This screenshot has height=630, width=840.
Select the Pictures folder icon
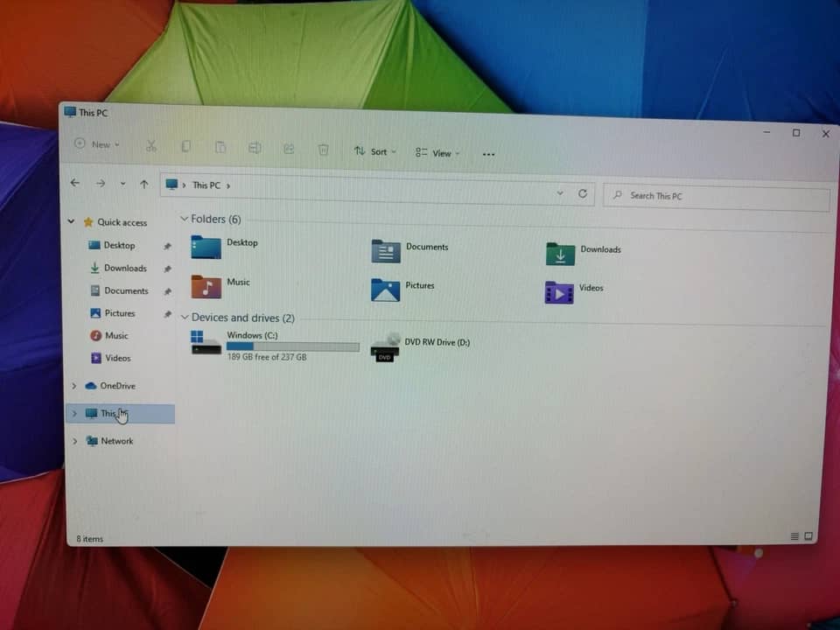tap(385, 290)
